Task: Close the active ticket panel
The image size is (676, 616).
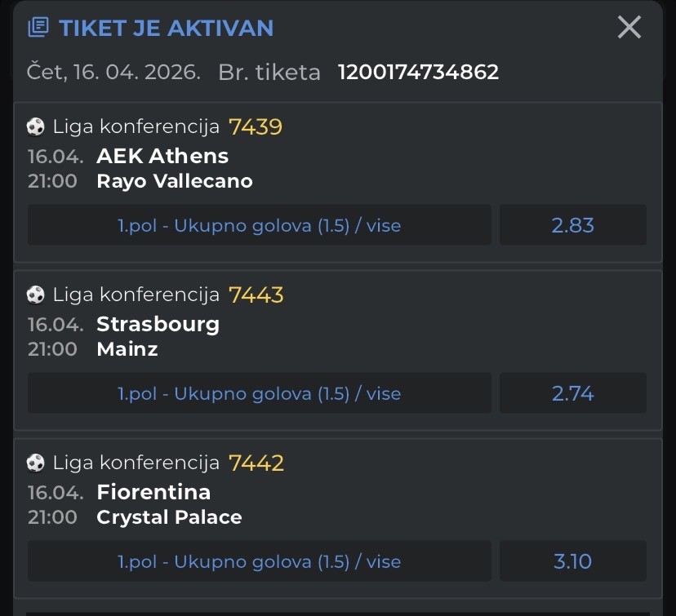Action: [x=629, y=28]
